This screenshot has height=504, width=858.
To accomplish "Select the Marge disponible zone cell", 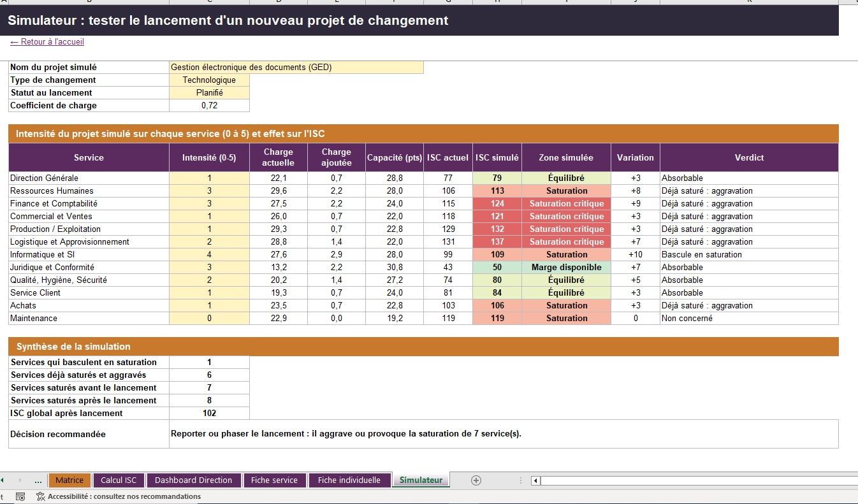I will coord(566,268).
